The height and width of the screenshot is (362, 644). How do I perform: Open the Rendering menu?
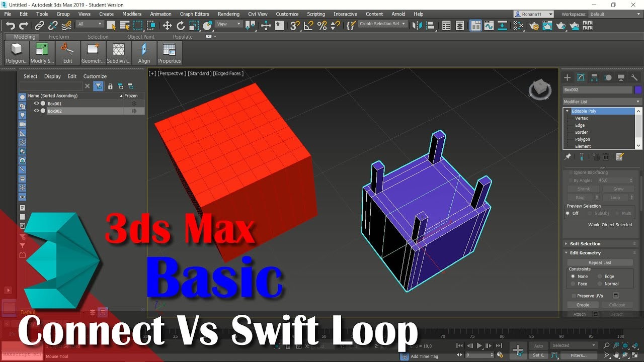click(228, 14)
